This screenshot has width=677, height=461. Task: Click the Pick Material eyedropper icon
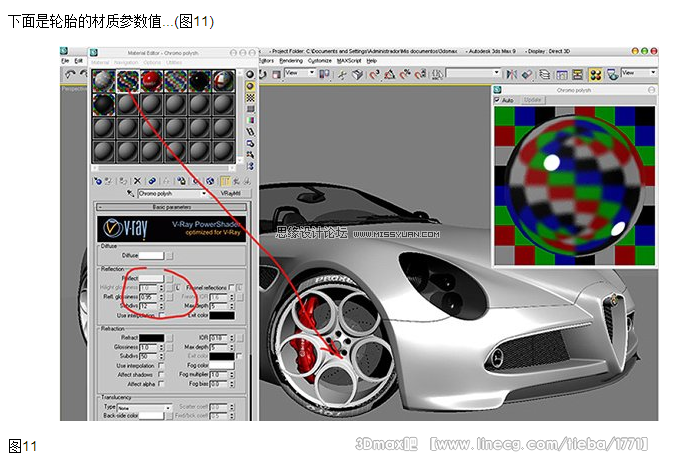(130, 193)
